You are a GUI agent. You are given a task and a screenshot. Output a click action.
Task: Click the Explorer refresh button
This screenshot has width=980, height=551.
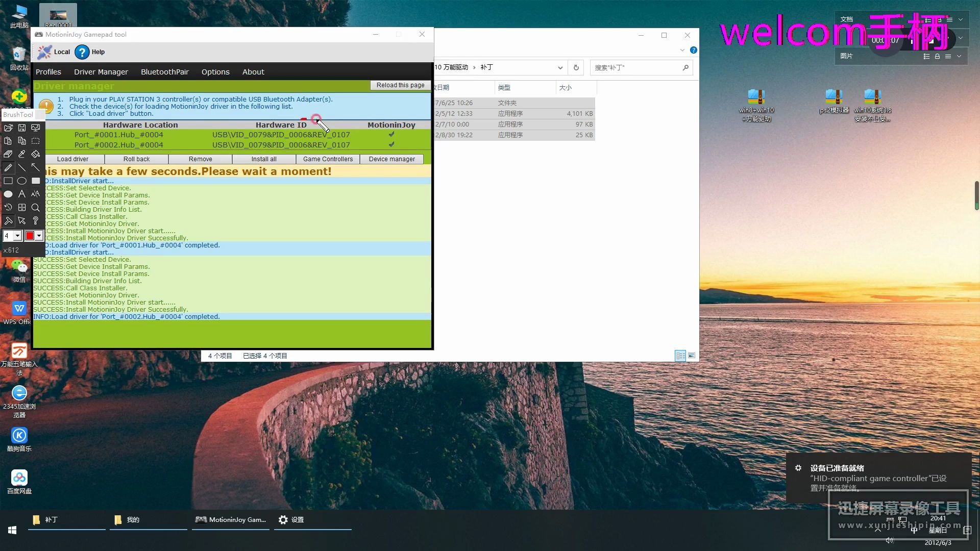click(576, 67)
